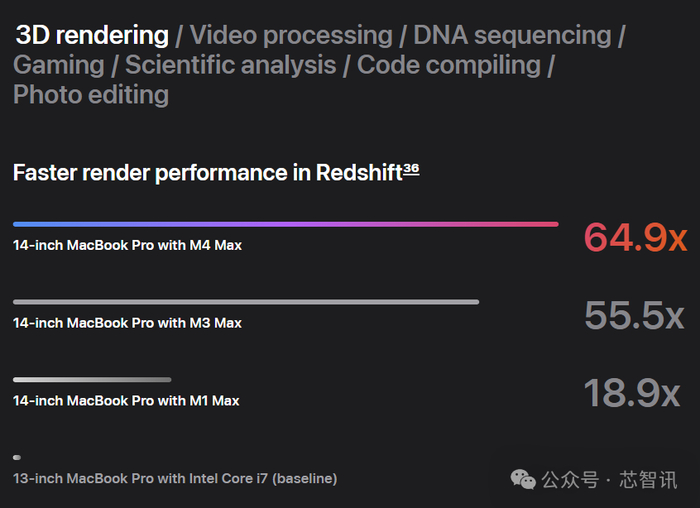Click the 55.5x performance figure
Image resolution: width=700 pixels, height=508 pixels.
coord(634,316)
